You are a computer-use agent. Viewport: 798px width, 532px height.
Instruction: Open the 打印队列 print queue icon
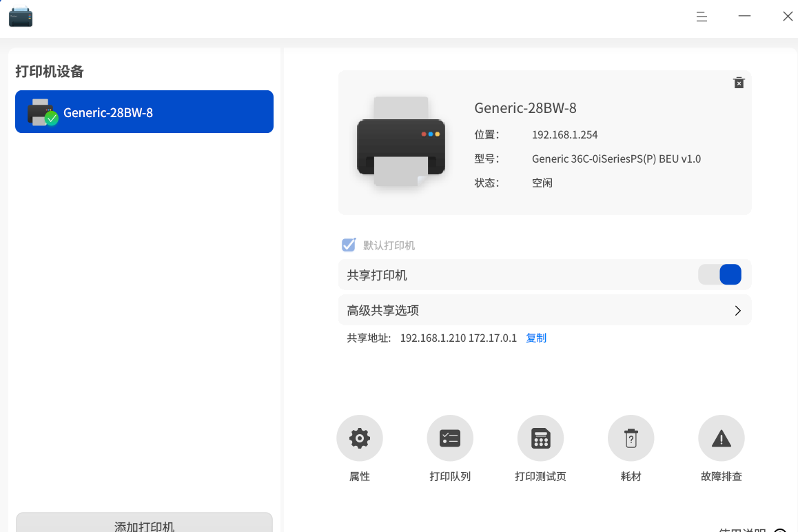tap(450, 438)
